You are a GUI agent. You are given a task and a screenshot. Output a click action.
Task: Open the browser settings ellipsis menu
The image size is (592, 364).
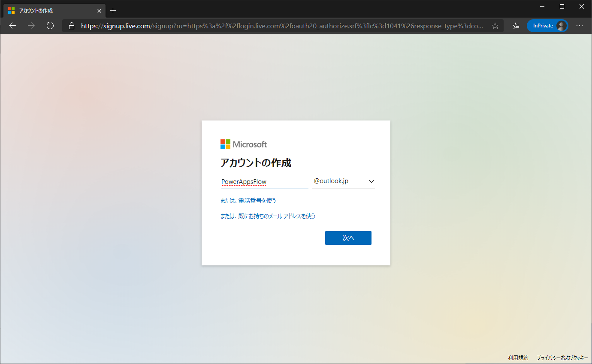(x=580, y=26)
